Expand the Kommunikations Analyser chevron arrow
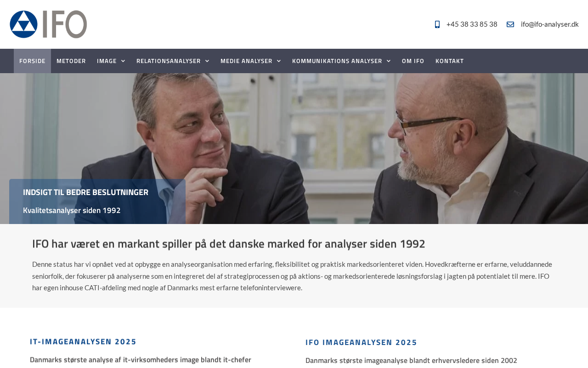Image resolution: width=588 pixels, height=368 pixels. pyautogui.click(x=389, y=61)
